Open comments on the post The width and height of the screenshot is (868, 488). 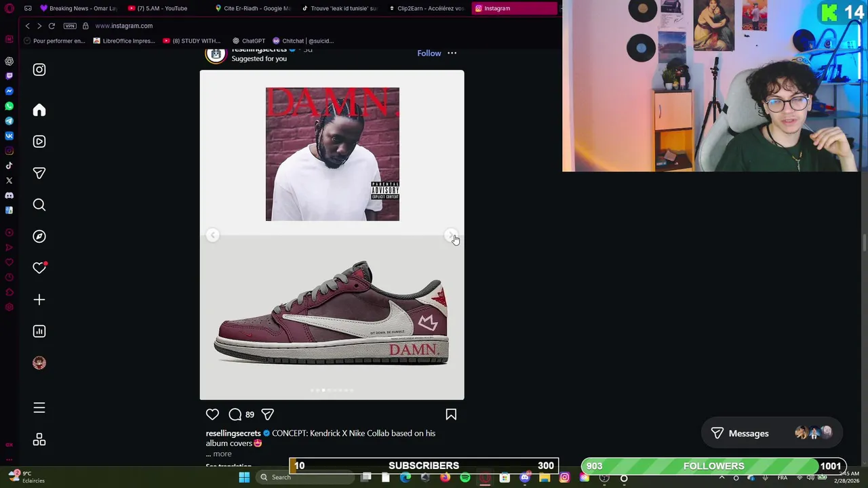(x=235, y=414)
